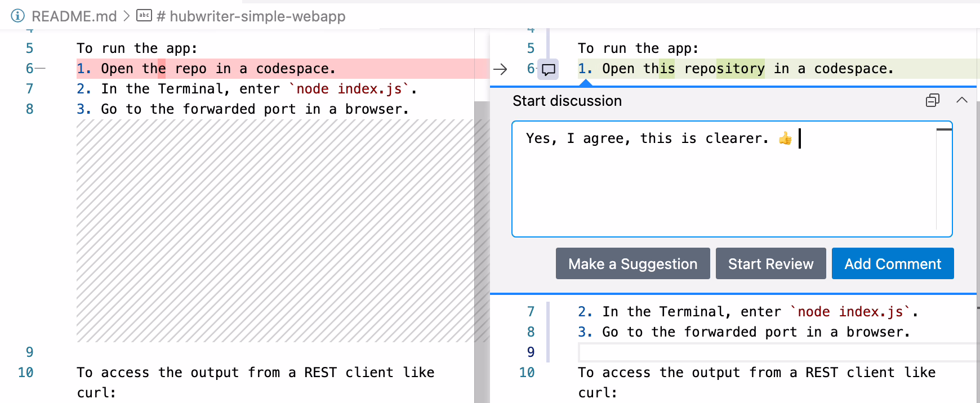980x403 pixels.
Task: Toggle comment panel pop-out icon
Action: [x=933, y=100]
